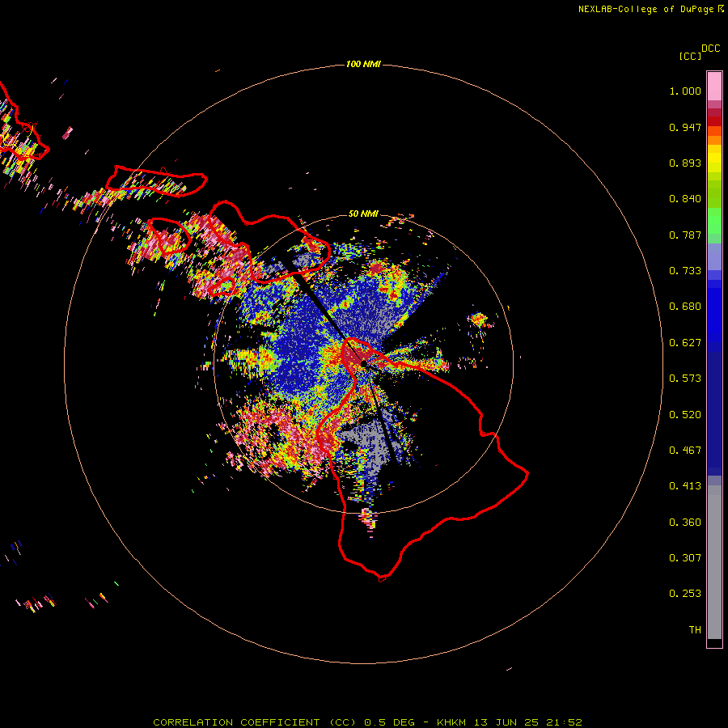Click the 0.253 scale value
This screenshot has width=728, height=728.
point(685,594)
